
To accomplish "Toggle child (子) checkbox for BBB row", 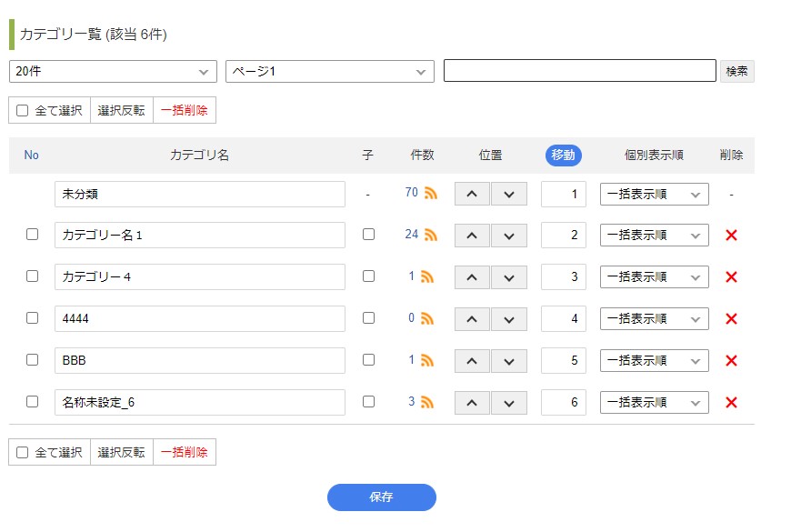I will [368, 360].
